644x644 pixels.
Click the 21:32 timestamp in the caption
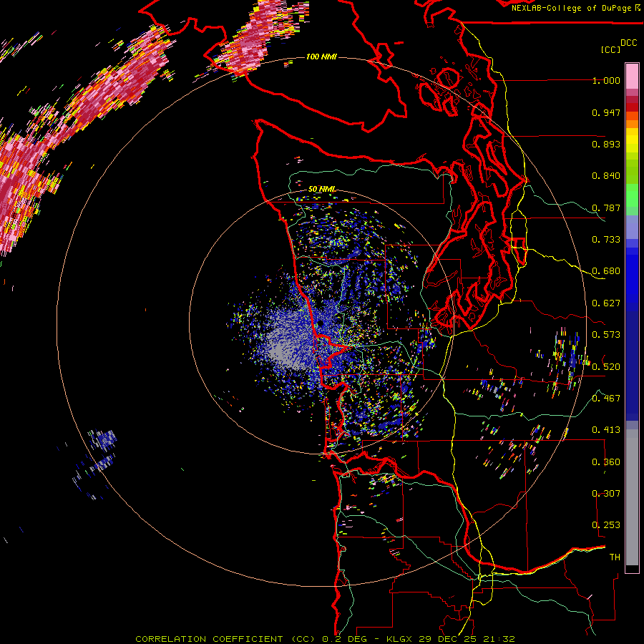[x=499, y=639]
